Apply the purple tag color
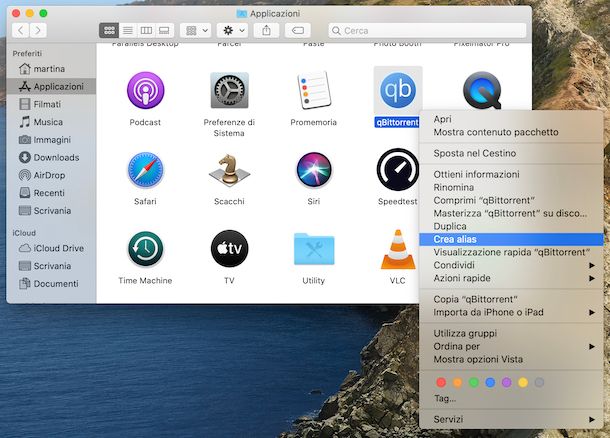The width and height of the screenshot is (610, 438). [507, 383]
